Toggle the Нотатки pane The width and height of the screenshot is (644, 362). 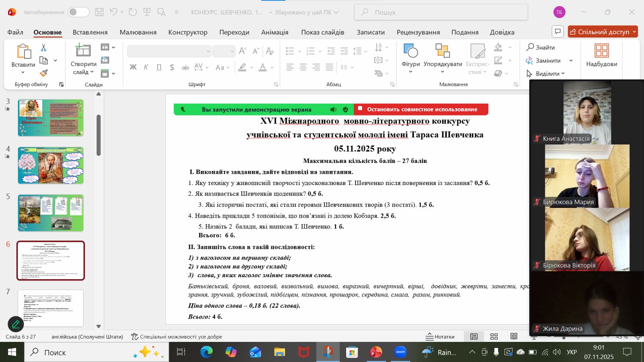click(x=440, y=337)
